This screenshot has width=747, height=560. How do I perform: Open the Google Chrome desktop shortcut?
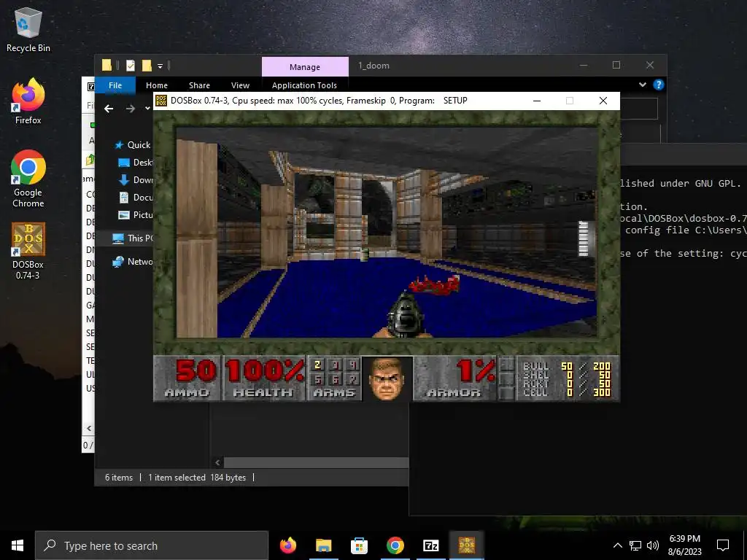28,179
